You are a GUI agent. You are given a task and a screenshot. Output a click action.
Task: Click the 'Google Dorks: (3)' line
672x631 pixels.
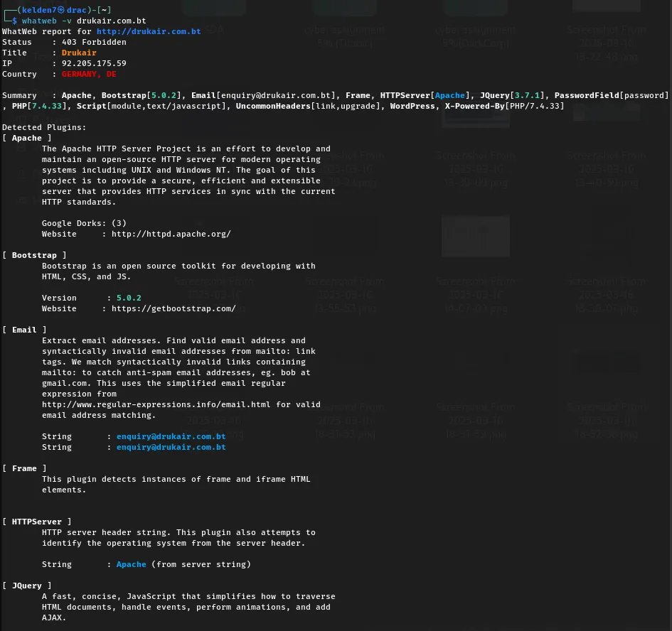point(84,223)
